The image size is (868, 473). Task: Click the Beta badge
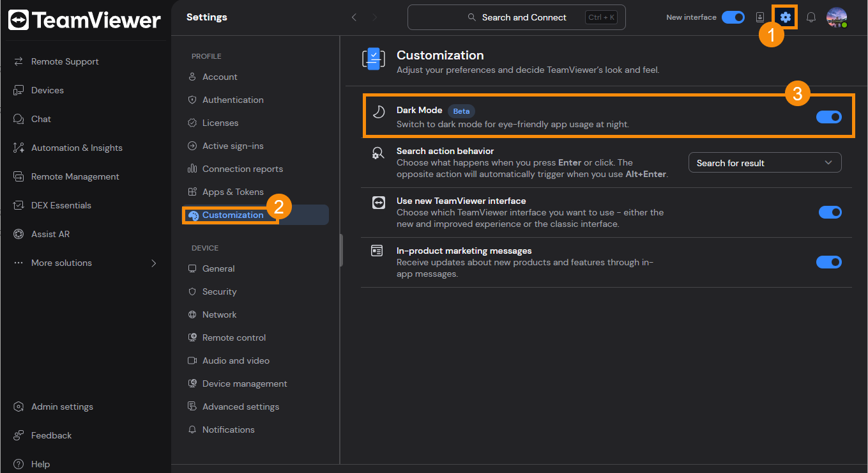click(461, 111)
